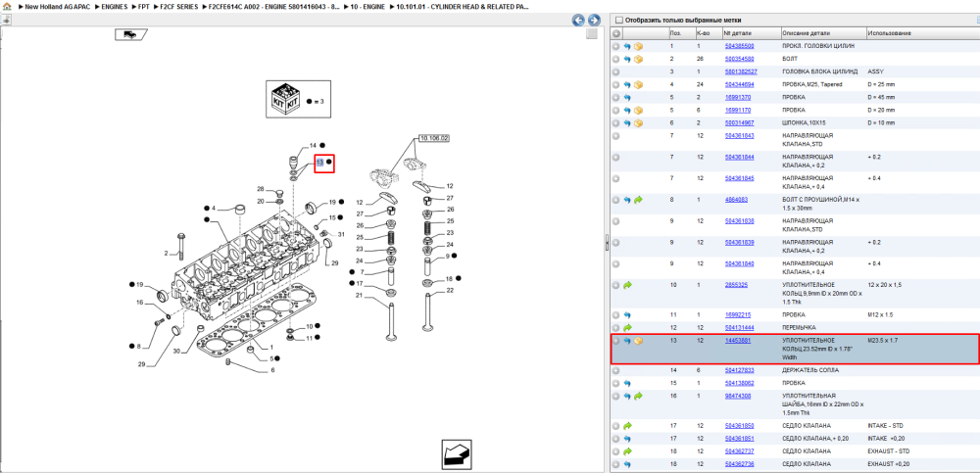Click blue arrow icon on 504385500 row
Screen dimensions: 980x473
coord(627,46)
